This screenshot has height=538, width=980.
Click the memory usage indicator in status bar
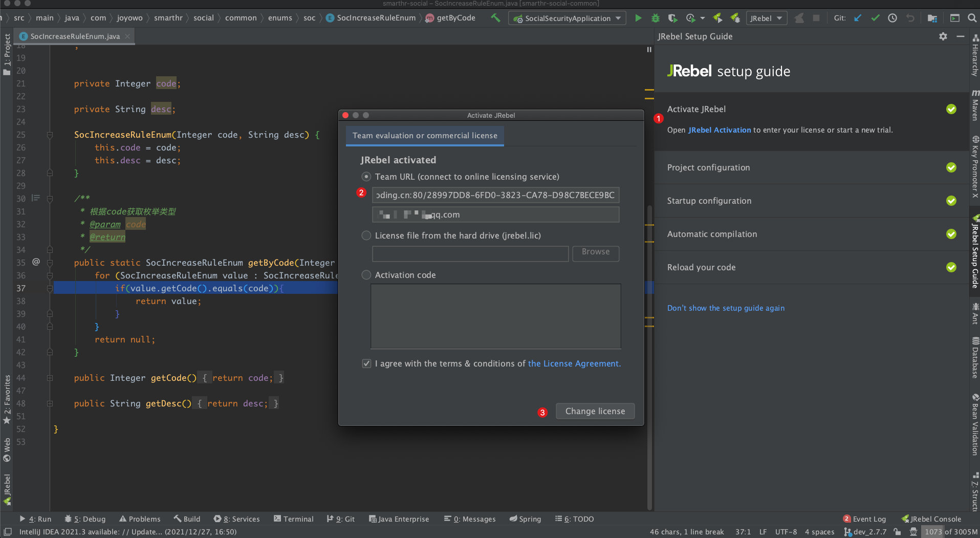point(951,532)
